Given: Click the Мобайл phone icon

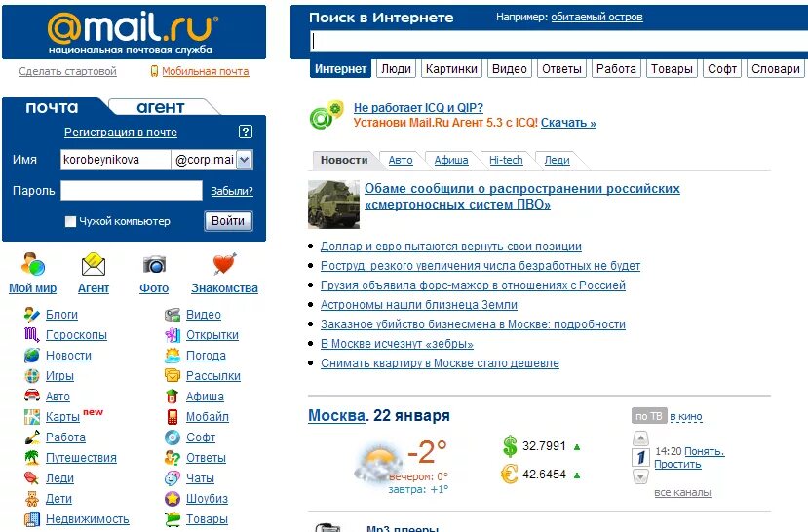Looking at the screenshot, I should coord(173,417).
